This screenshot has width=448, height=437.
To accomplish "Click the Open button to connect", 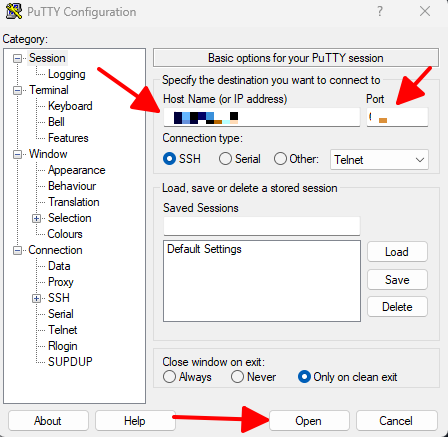I will pos(309,421).
